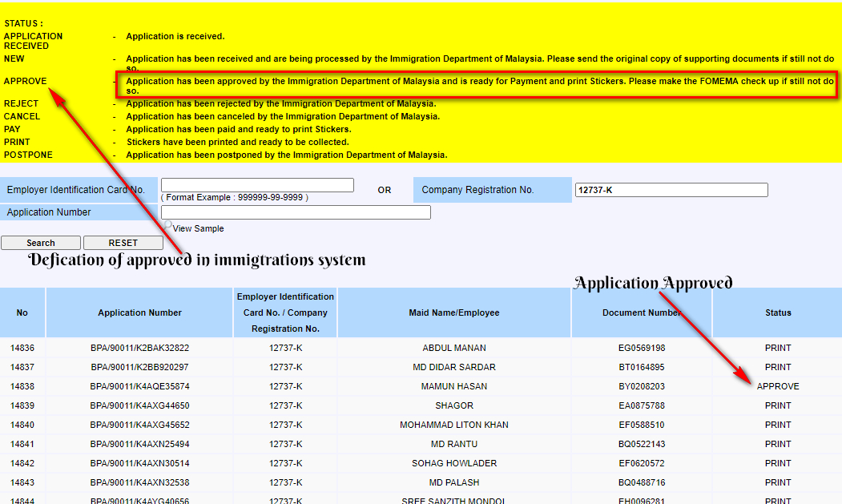This screenshot has width=842, height=504.
Task: Select application BPA/90011/K4AXN32538
Action: (x=139, y=482)
